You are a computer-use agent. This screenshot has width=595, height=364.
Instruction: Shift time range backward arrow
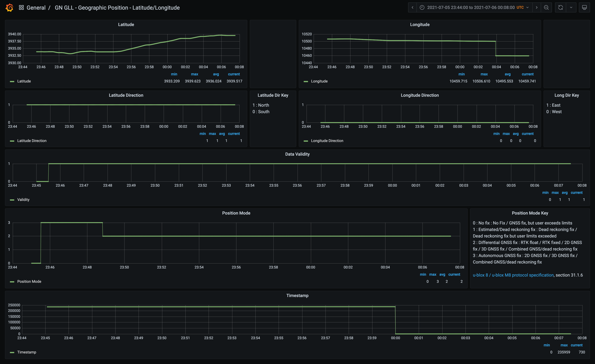412,7
